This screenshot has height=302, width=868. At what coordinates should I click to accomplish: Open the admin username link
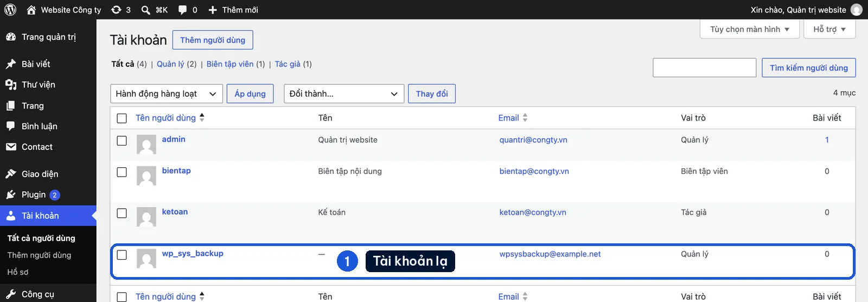174,139
